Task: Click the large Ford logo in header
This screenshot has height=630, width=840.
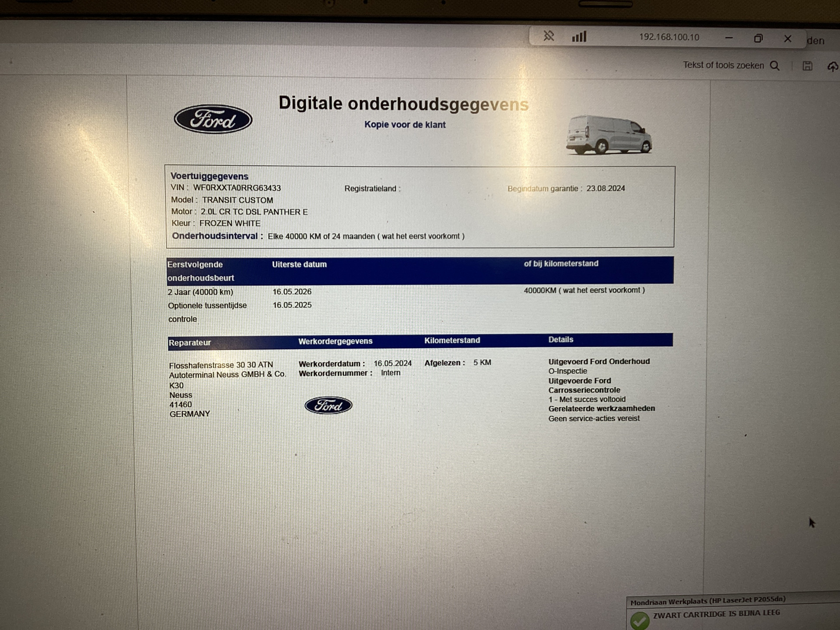Action: [213, 119]
